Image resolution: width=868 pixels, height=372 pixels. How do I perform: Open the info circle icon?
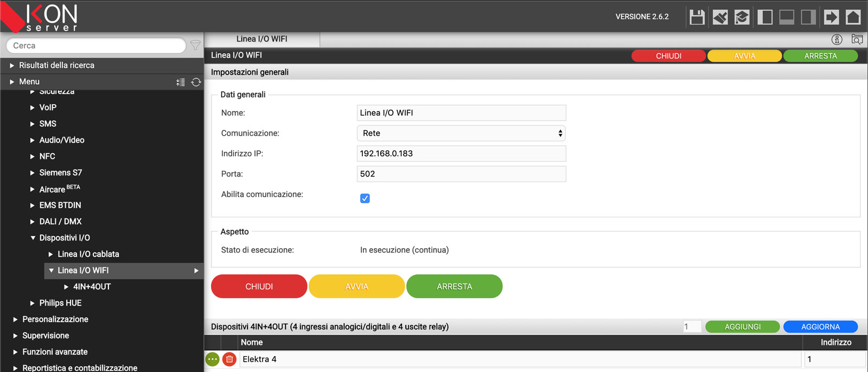pyautogui.click(x=837, y=39)
